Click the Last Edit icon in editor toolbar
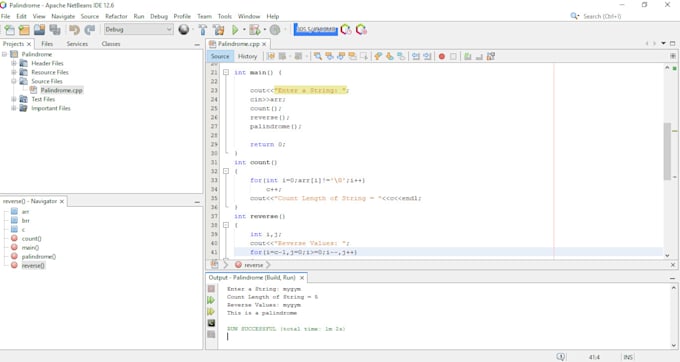 click(271, 56)
